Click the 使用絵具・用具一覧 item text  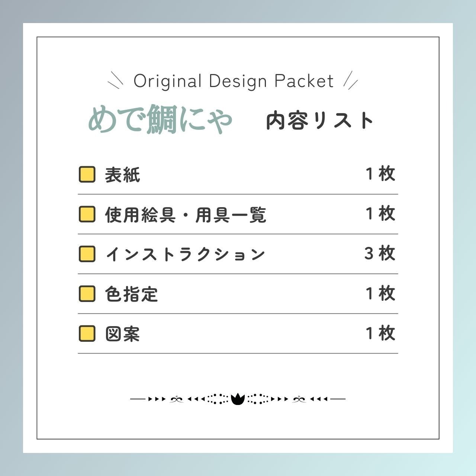(186, 215)
